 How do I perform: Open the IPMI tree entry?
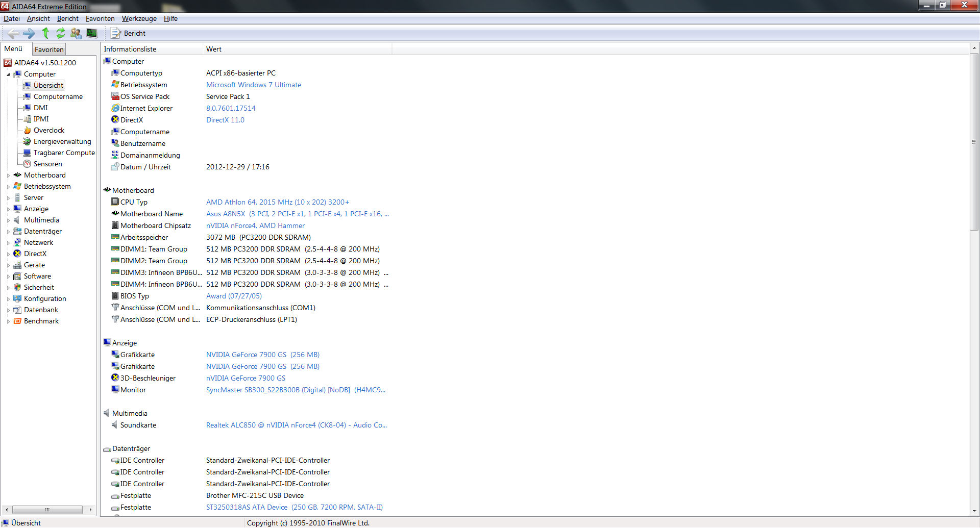pyautogui.click(x=41, y=119)
